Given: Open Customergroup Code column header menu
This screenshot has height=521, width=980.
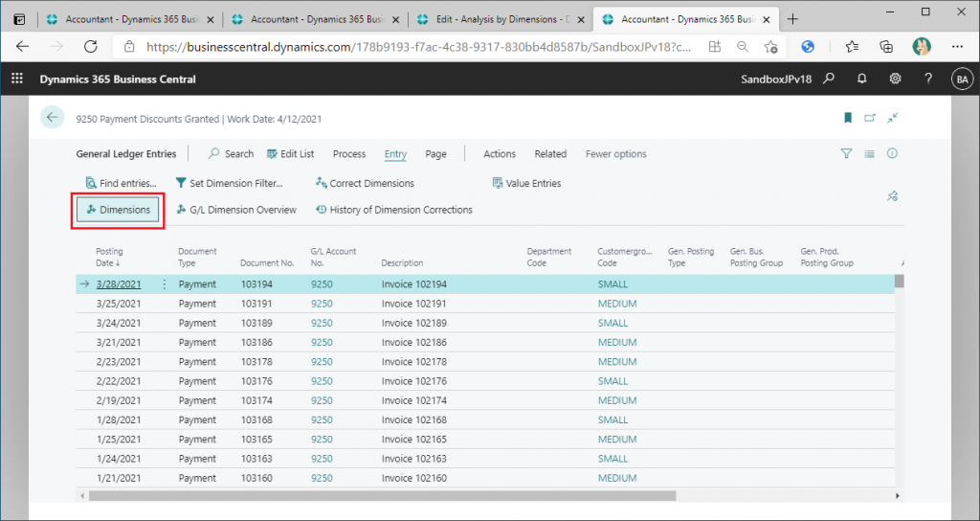Looking at the screenshot, I should (624, 257).
